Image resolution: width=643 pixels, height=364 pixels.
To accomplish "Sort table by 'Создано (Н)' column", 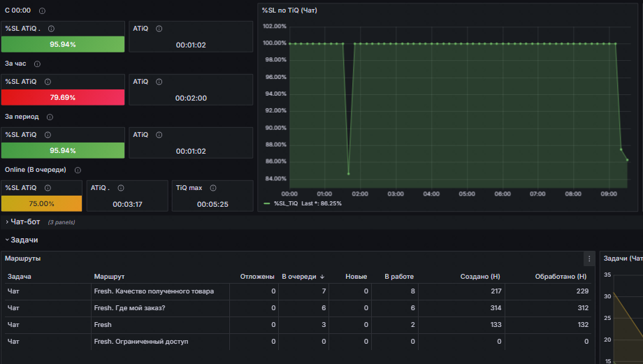I will point(479,277).
